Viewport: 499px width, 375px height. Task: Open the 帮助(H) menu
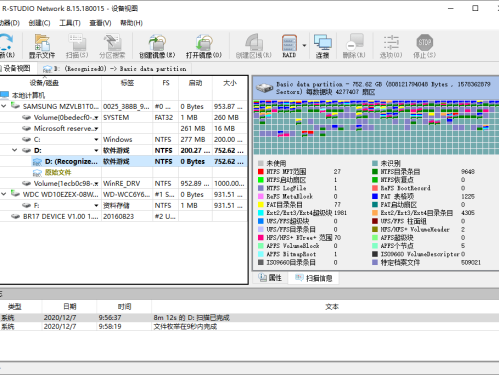coord(131,23)
